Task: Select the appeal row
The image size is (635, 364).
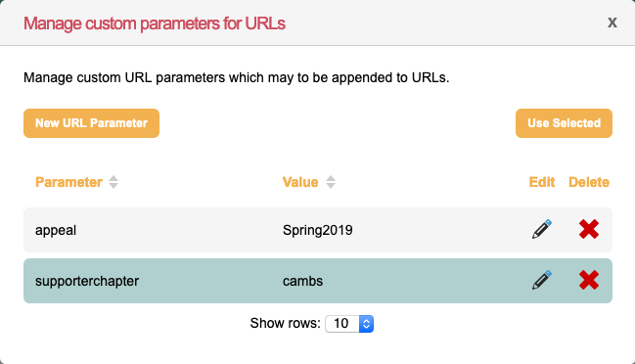Action: pyautogui.click(x=318, y=230)
